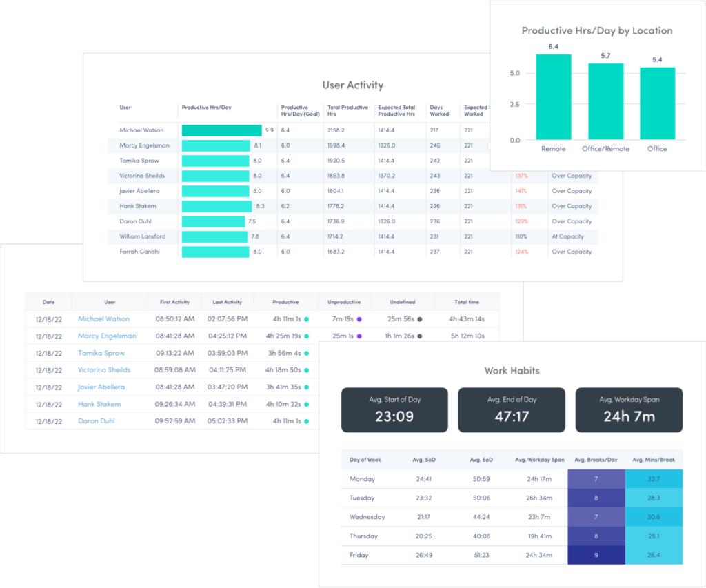Click the Avg. Start of Day card
This screenshot has width=706, height=588.
pos(394,409)
